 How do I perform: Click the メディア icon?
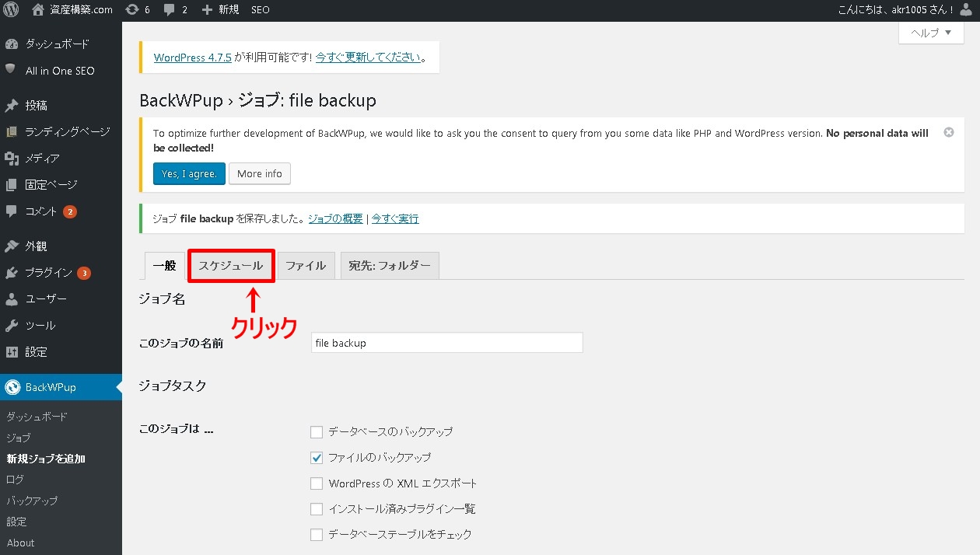(11, 159)
